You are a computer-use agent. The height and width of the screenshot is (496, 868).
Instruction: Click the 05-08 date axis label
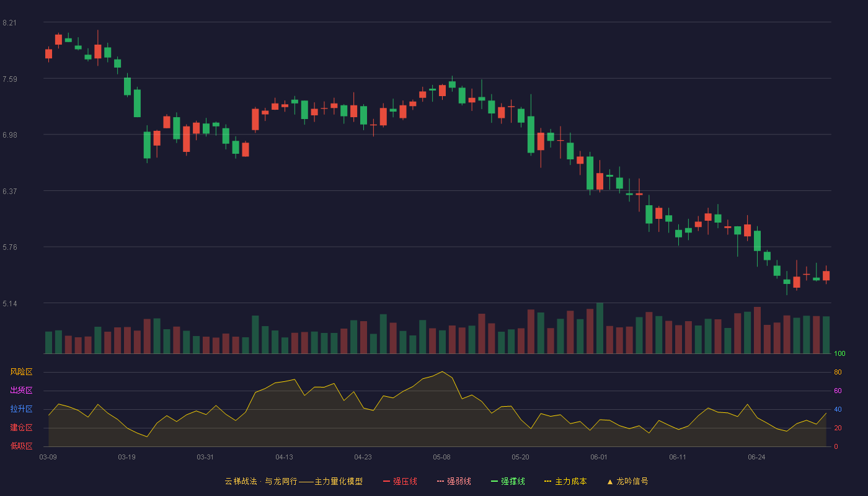click(441, 457)
